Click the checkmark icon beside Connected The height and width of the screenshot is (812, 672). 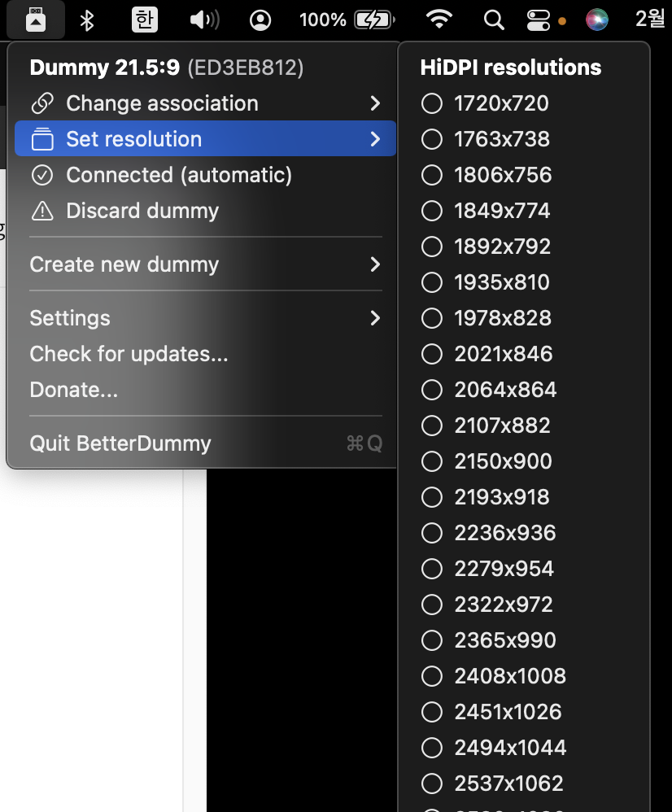[42, 175]
